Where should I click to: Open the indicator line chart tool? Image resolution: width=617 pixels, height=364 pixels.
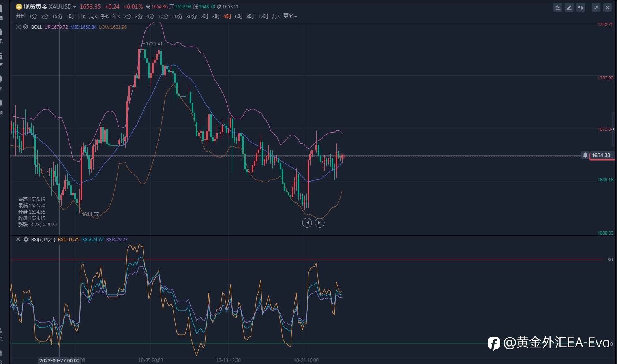click(x=558, y=7)
